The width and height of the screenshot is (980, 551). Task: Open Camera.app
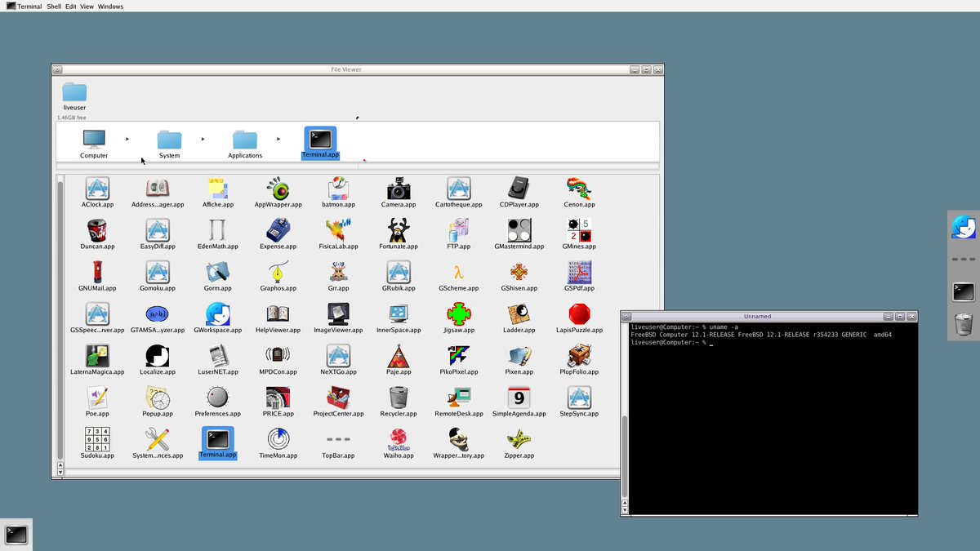398,189
